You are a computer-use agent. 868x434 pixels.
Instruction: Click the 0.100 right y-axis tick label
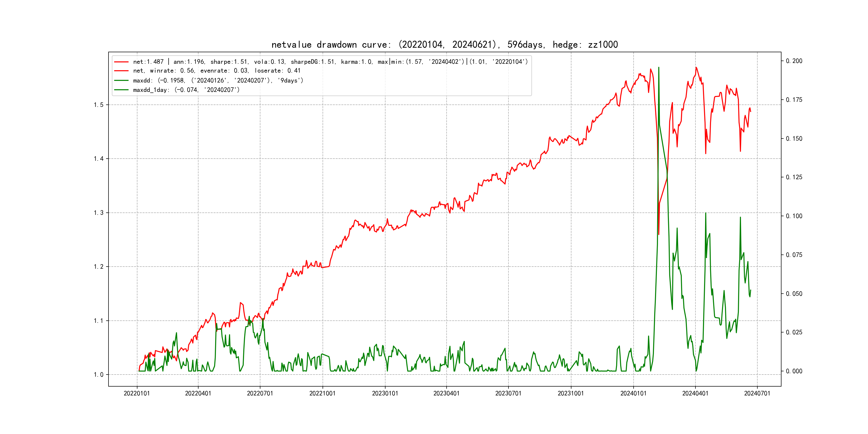pyautogui.click(x=794, y=216)
